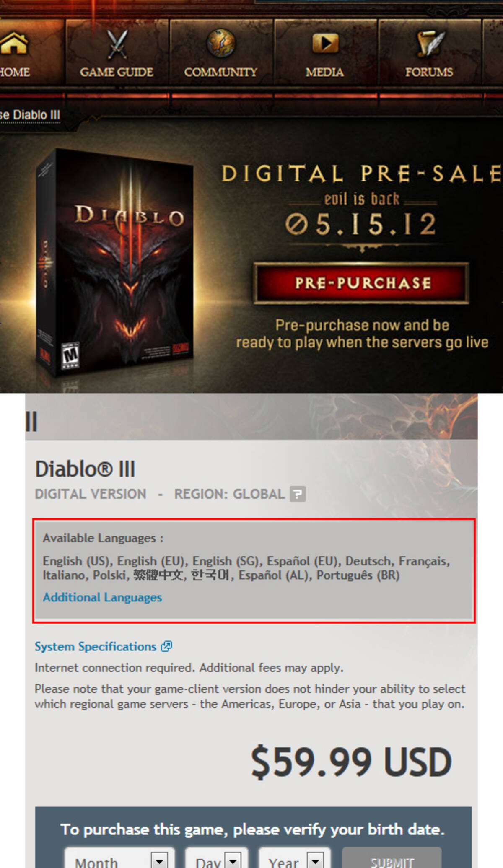Screen dimensions: 503x868
Task: Open Game Guide crossed swords icon
Action: click(117, 44)
